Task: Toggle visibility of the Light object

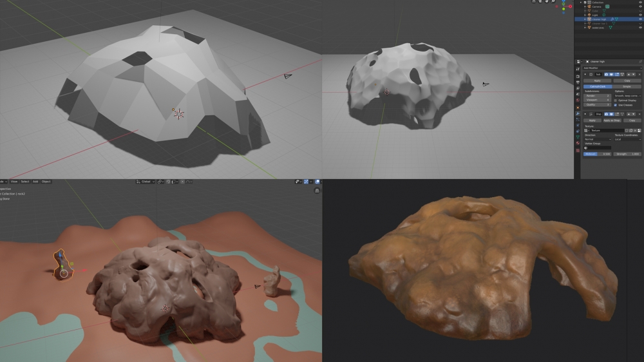Action: click(x=640, y=15)
